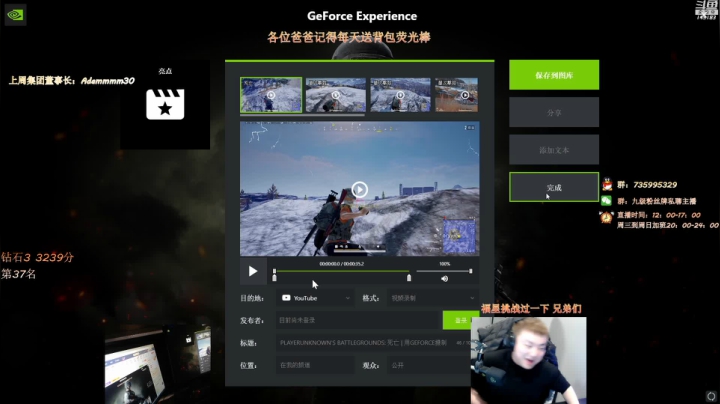Click the play button below the preview
This screenshot has width=720, height=404.
[x=253, y=271]
